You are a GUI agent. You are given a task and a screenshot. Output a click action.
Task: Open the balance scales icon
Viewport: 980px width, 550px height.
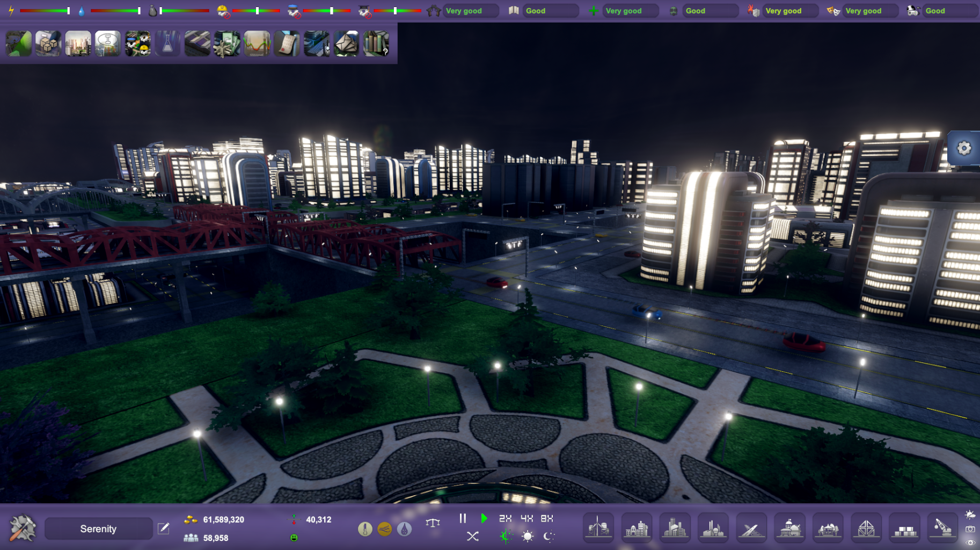point(433,523)
